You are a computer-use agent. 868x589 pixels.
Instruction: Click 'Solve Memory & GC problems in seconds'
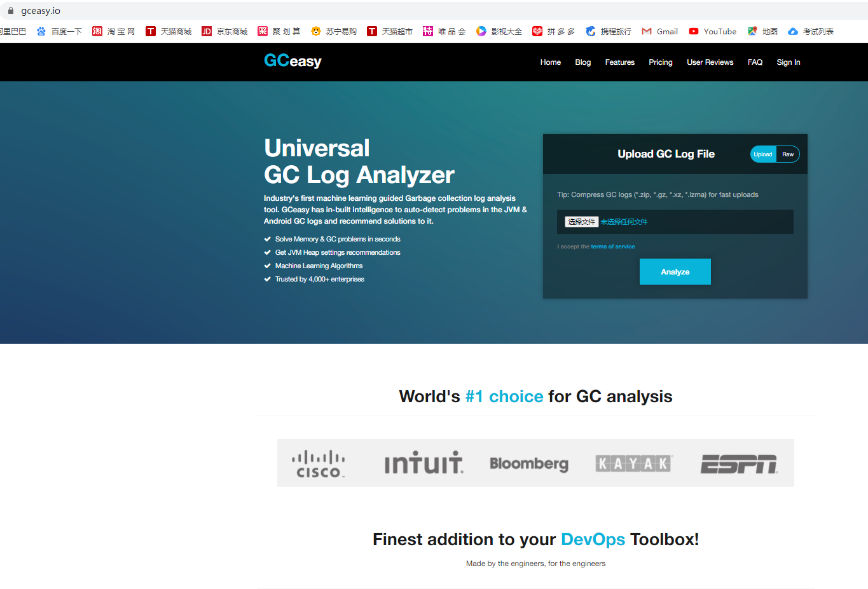pos(338,240)
